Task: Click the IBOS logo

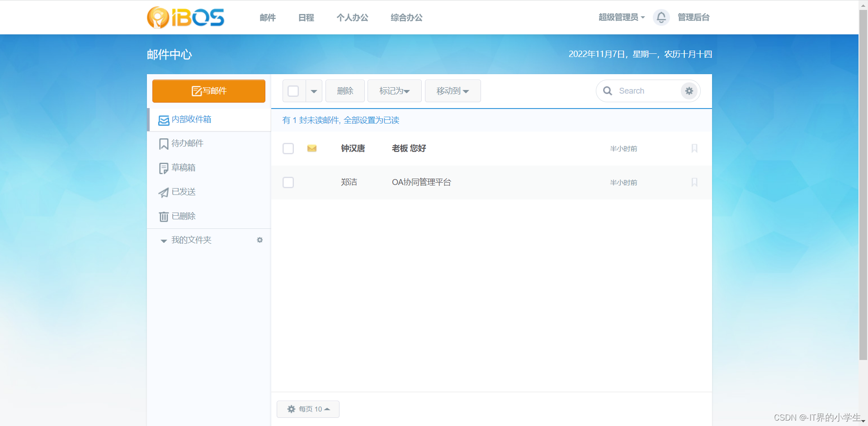Action: [x=185, y=17]
